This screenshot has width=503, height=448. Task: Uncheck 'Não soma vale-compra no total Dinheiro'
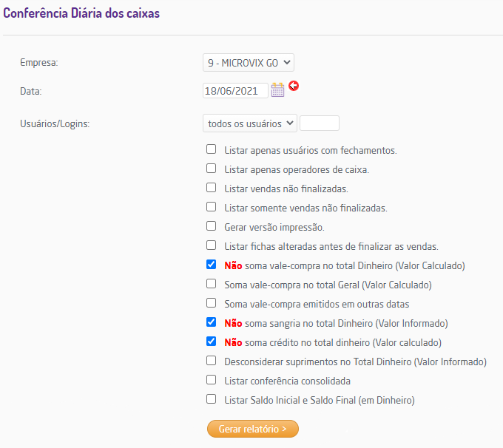[x=212, y=265]
